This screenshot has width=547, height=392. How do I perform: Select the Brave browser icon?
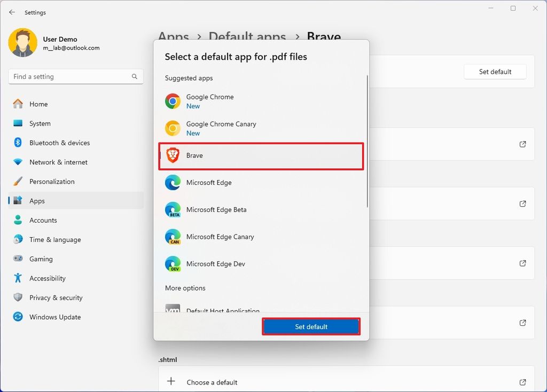click(x=173, y=155)
